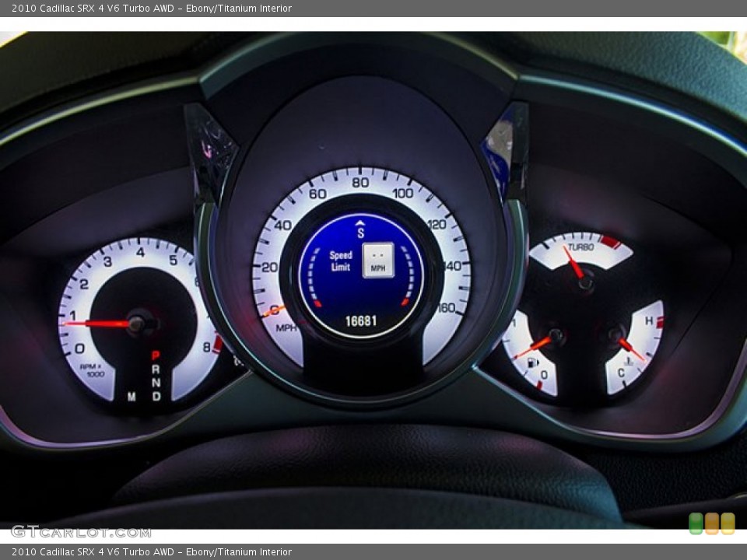Image resolution: width=747 pixels, height=560 pixels.
Task: Click the 4 on the tachometer
Action: click(140, 252)
